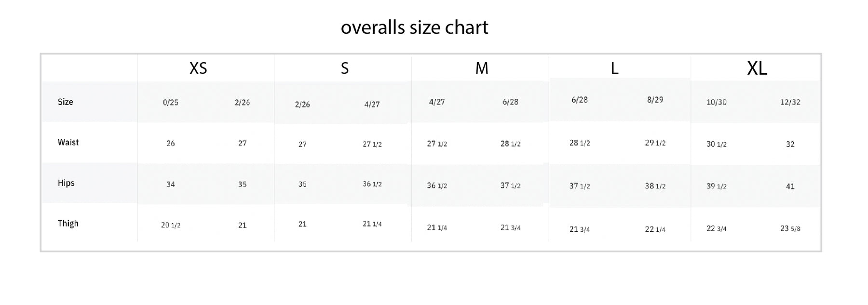Select the 10/30 size cell
The height and width of the screenshot is (305, 868).
716,102
